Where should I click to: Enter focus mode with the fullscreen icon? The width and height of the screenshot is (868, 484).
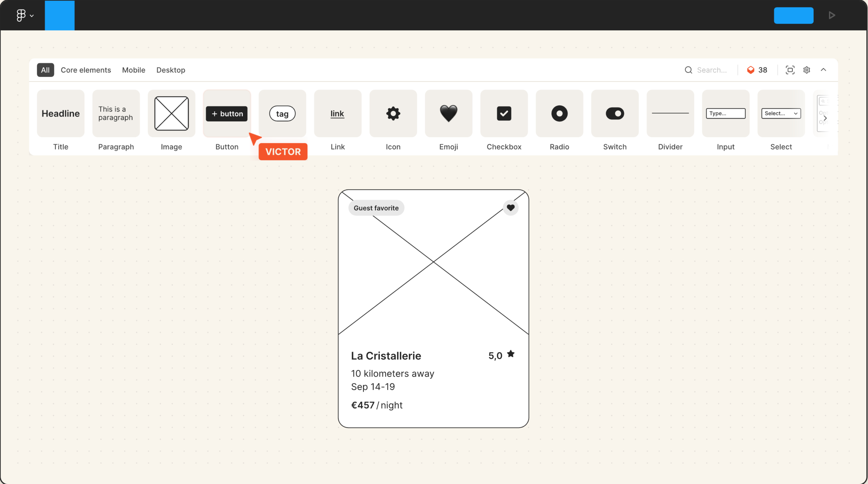pyautogui.click(x=790, y=70)
